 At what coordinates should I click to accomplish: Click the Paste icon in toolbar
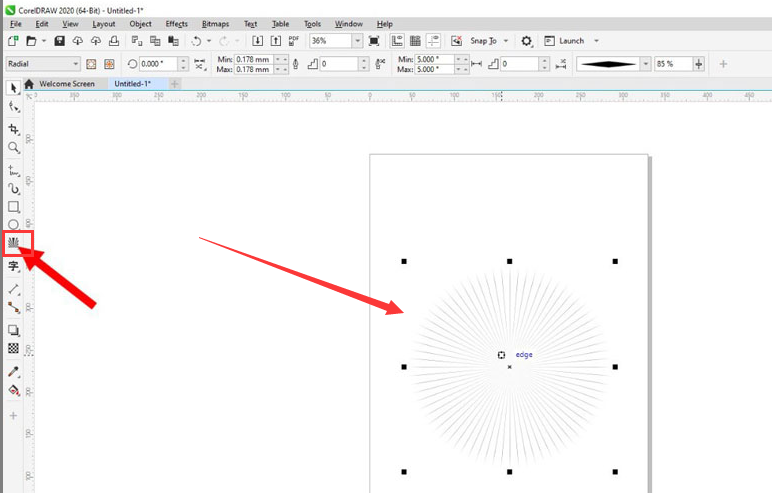point(173,41)
